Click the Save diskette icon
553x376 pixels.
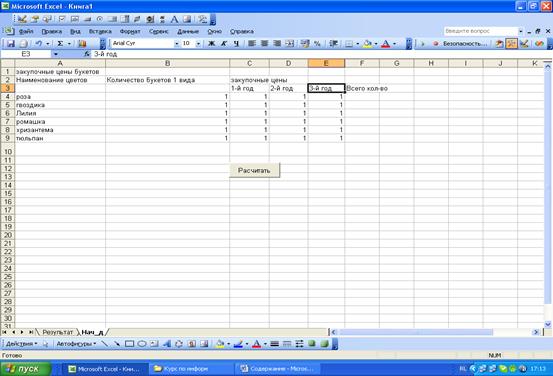point(11,44)
